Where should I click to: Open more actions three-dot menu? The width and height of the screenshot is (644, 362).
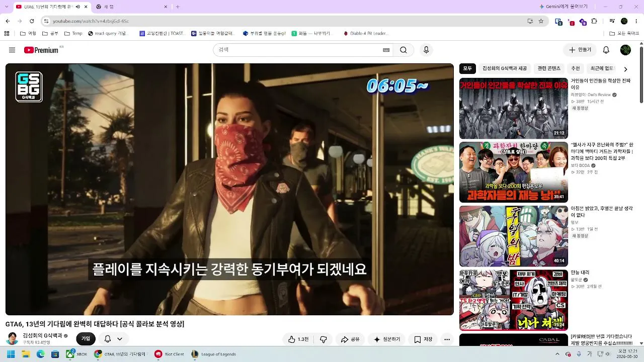click(447, 339)
